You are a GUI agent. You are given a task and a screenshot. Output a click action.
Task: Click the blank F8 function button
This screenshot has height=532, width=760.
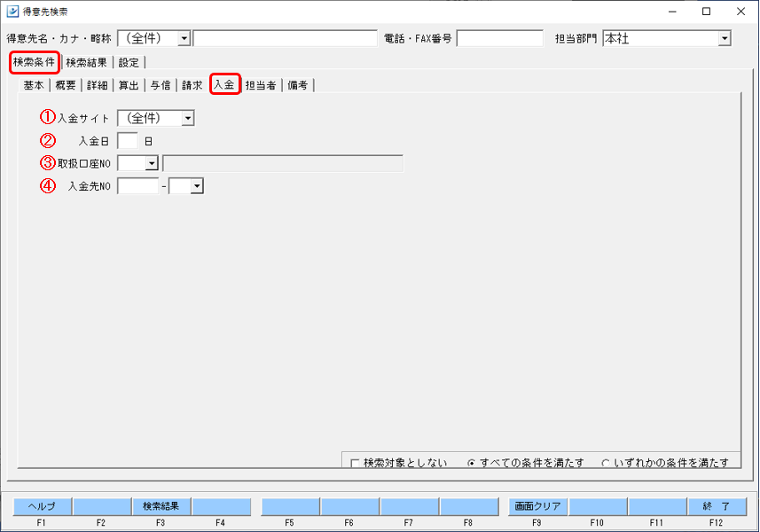pyautogui.click(x=469, y=506)
